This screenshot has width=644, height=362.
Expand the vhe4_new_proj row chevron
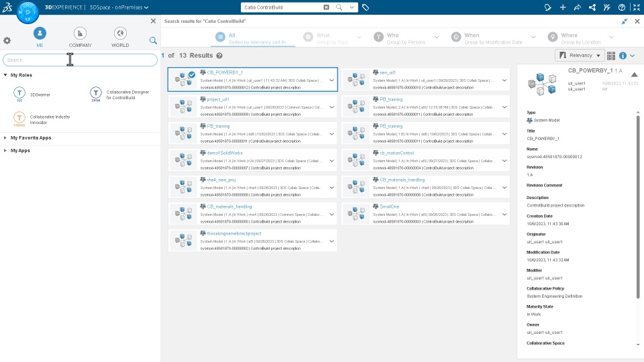(331, 188)
